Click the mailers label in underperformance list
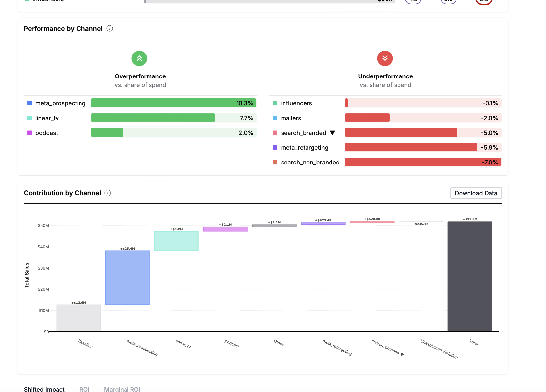 [291, 118]
